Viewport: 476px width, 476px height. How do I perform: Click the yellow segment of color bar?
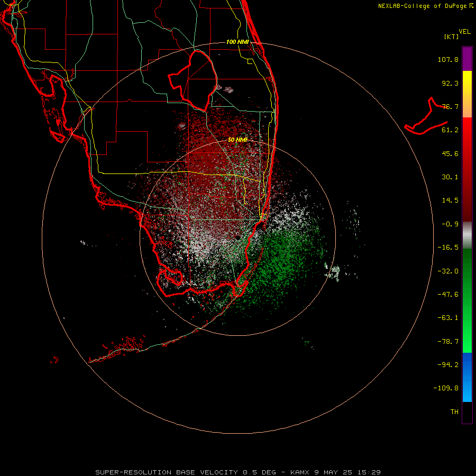click(x=467, y=94)
